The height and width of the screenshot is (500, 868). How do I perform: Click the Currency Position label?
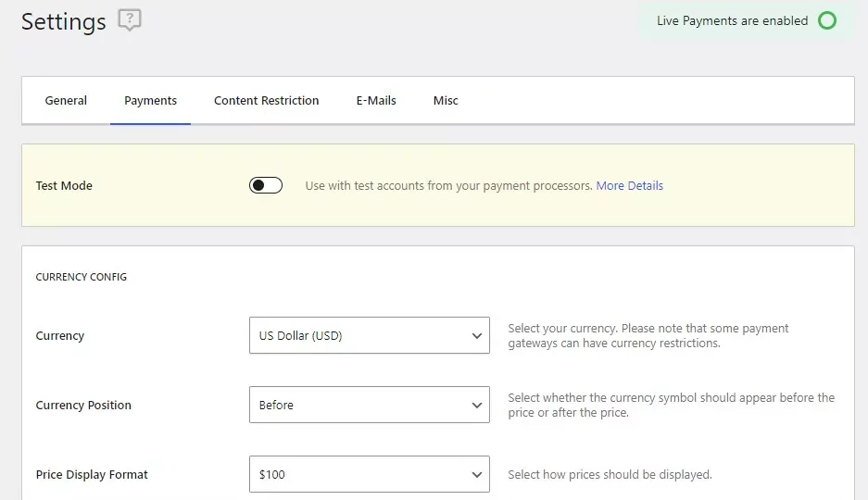tap(83, 405)
